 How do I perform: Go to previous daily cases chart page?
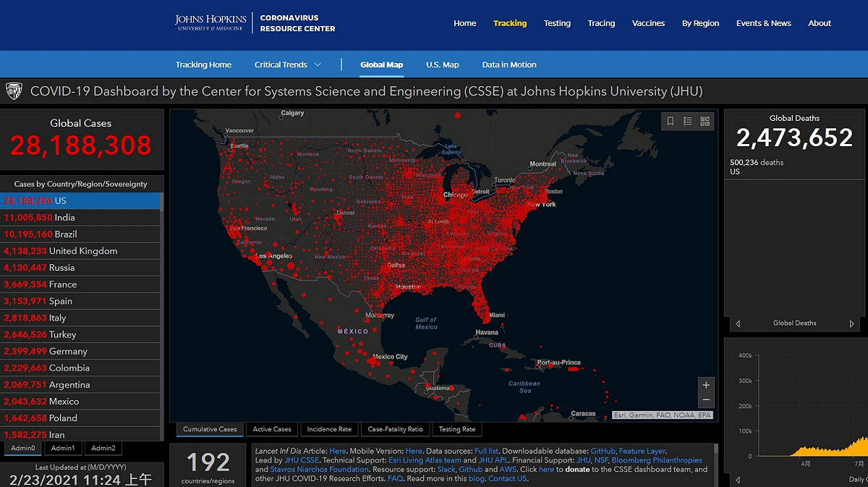click(737, 480)
